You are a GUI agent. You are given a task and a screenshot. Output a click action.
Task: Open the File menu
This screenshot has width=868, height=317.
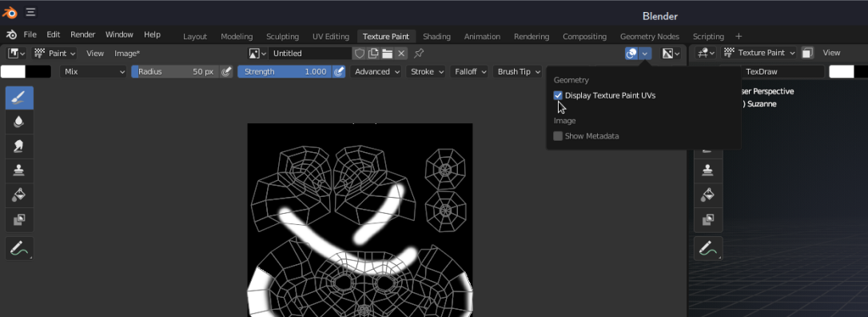(x=30, y=34)
